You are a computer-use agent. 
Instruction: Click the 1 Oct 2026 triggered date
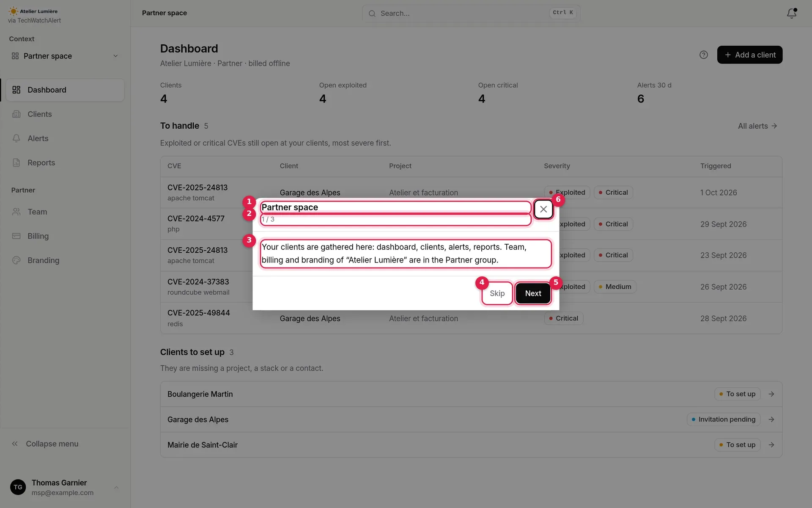coord(719,193)
